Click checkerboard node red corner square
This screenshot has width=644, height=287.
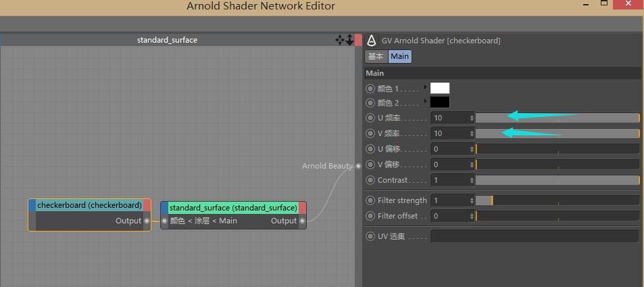[147, 205]
